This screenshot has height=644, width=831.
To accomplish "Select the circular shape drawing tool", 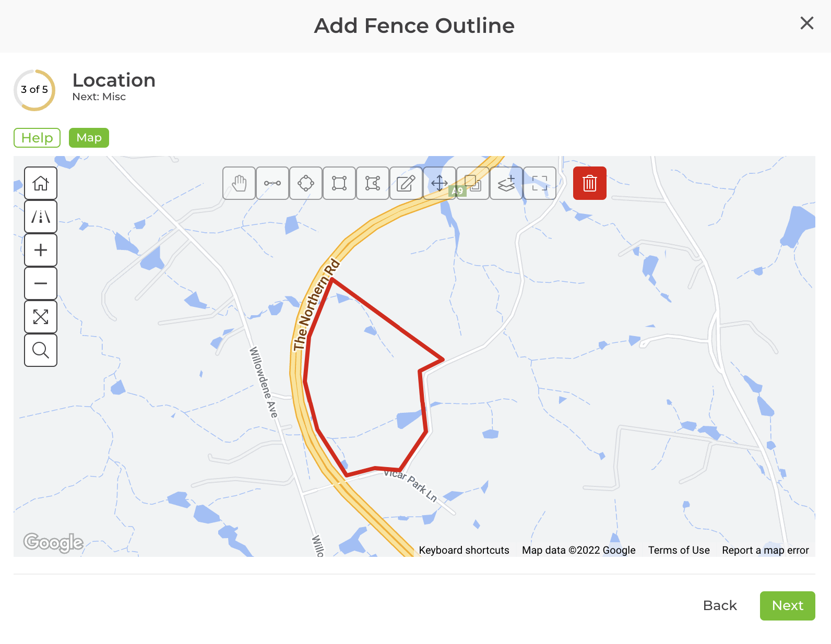I will tap(305, 183).
